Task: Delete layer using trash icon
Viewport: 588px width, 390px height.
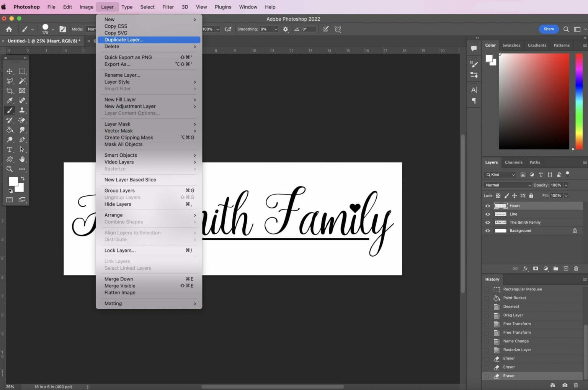Action: [x=576, y=269]
